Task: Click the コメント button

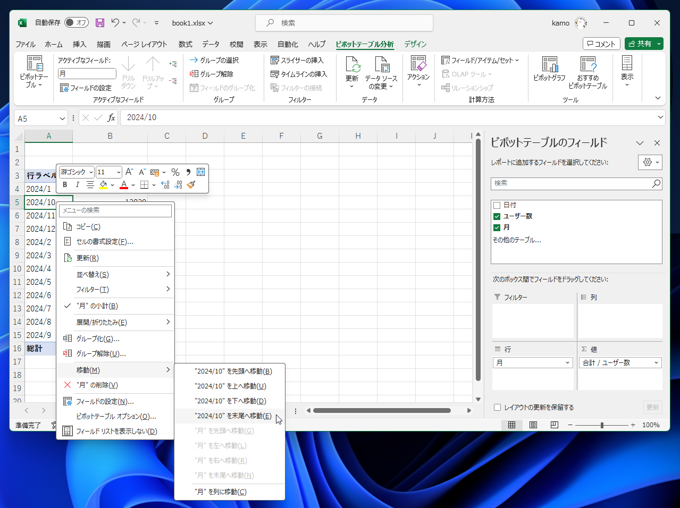Action: point(601,44)
